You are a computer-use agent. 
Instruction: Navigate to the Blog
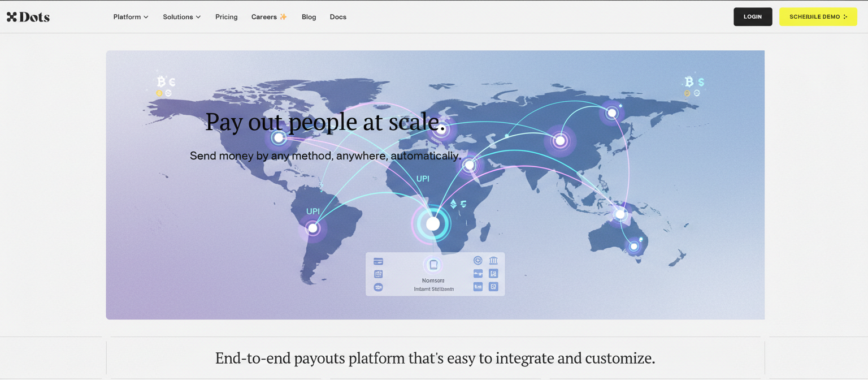coord(309,17)
